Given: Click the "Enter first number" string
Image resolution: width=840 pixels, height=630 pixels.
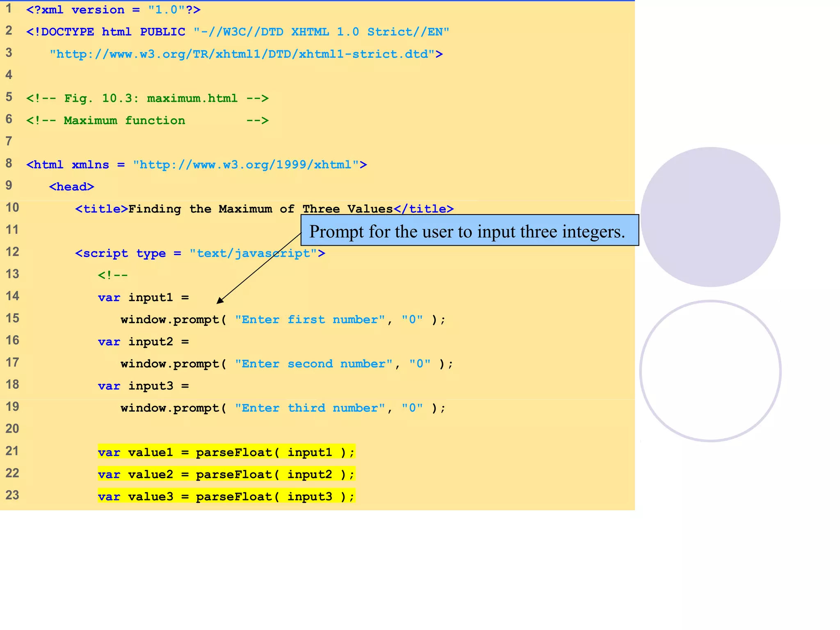Looking at the screenshot, I should [310, 320].
